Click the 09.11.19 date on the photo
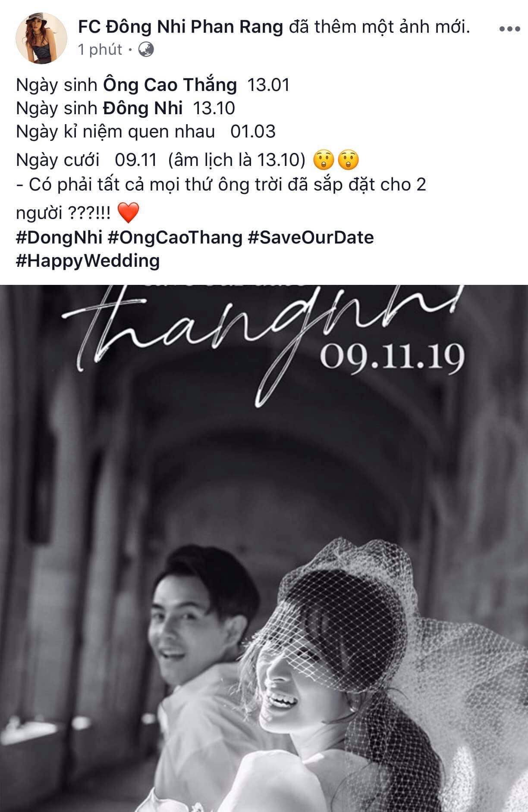This screenshot has height=812, width=528. pos(392,358)
